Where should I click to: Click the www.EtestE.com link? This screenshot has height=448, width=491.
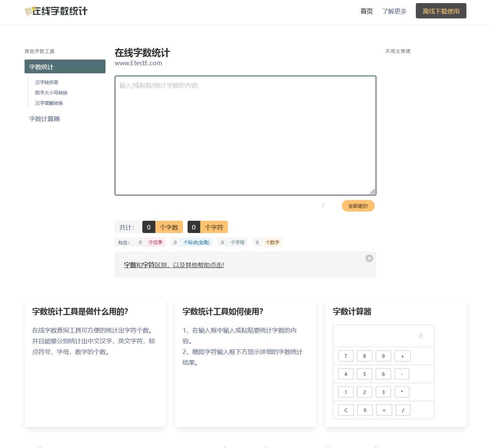[x=138, y=63]
